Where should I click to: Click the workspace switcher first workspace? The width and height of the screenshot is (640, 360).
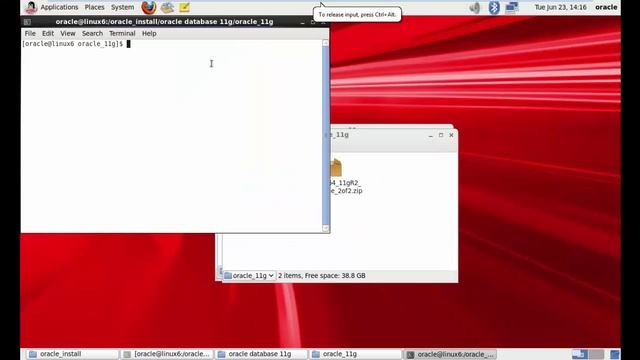(x=579, y=354)
